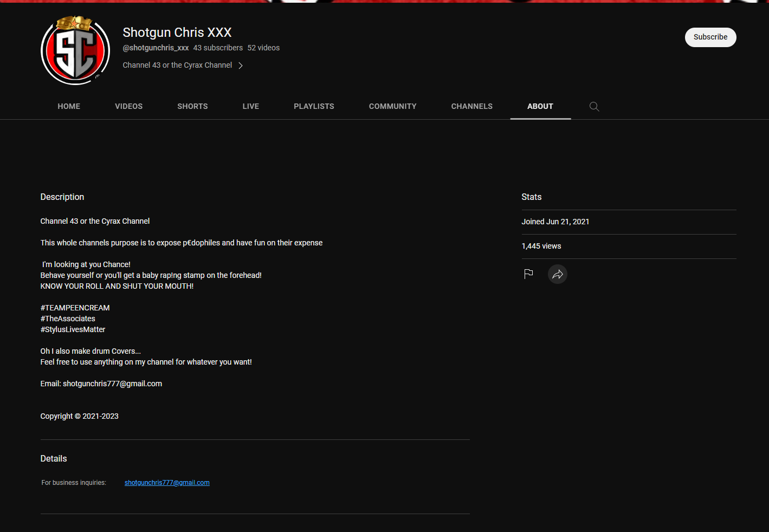Switch to the VIDEOS tab
Image resolution: width=769 pixels, height=532 pixels.
click(x=129, y=106)
